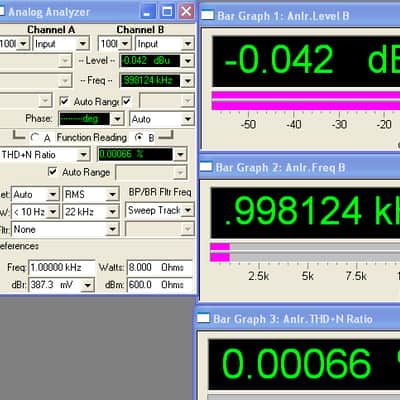The image size is (400, 400).
Task: Click the Phase deg reading display
Action: pyautogui.click(x=84, y=119)
